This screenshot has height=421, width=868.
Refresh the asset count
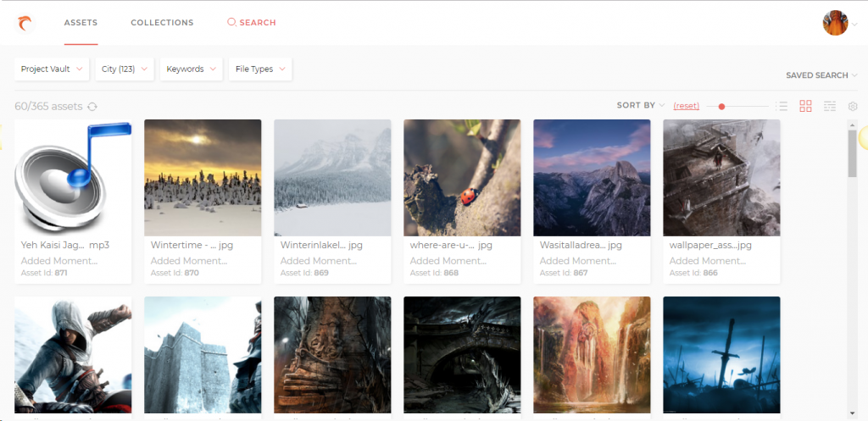point(92,107)
